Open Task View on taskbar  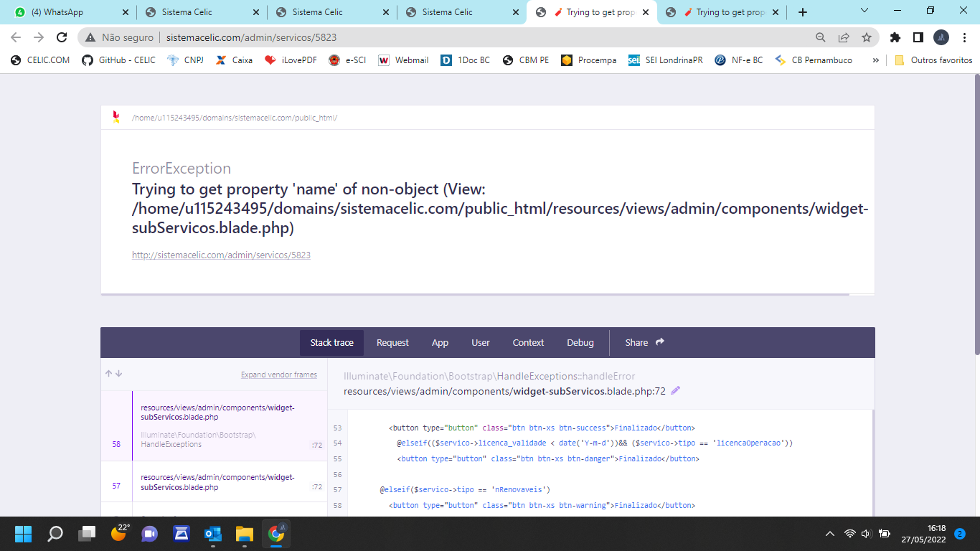pos(87,534)
